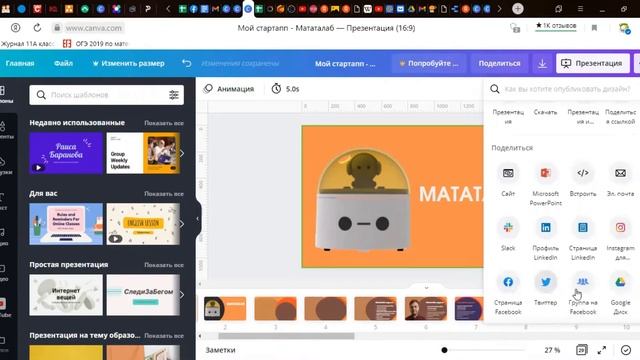Open slide 6 thumbnail with portrait

(x=426, y=309)
